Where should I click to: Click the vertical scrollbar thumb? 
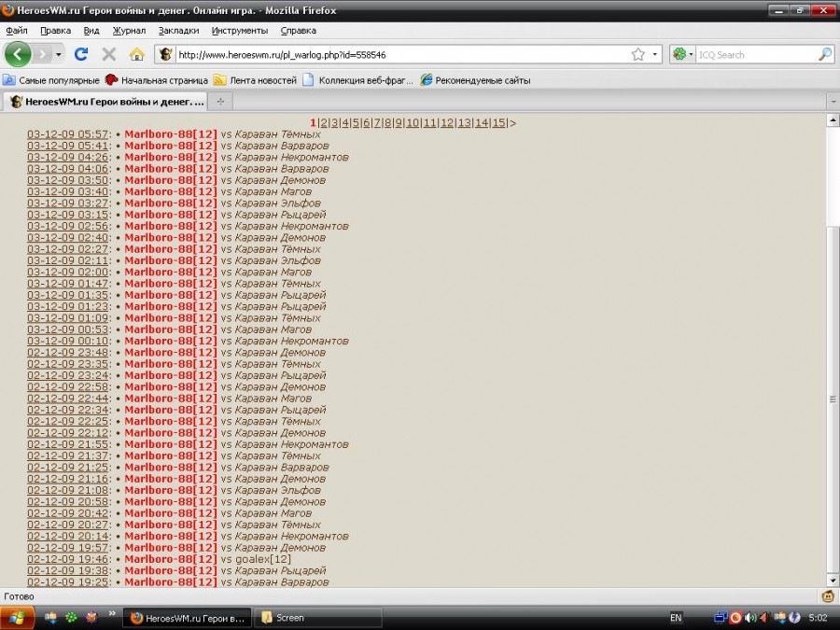tap(833, 399)
